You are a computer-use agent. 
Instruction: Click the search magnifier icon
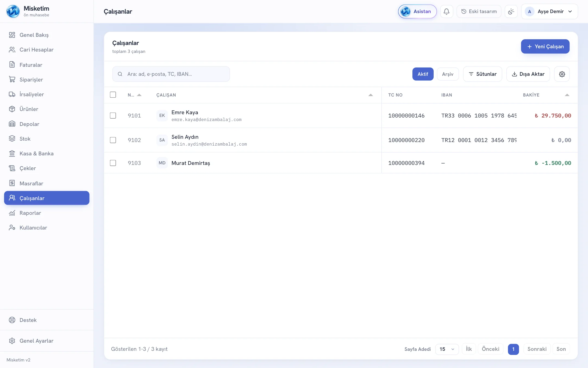coord(120,74)
